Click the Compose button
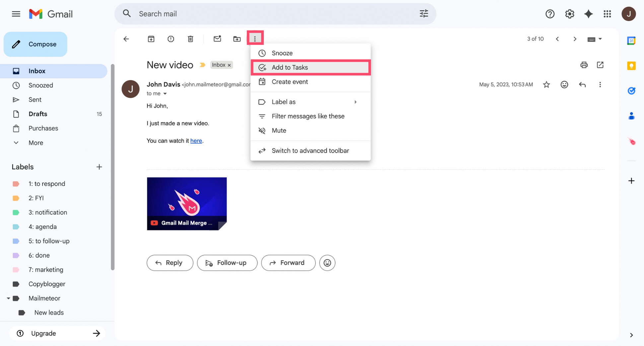 (35, 44)
